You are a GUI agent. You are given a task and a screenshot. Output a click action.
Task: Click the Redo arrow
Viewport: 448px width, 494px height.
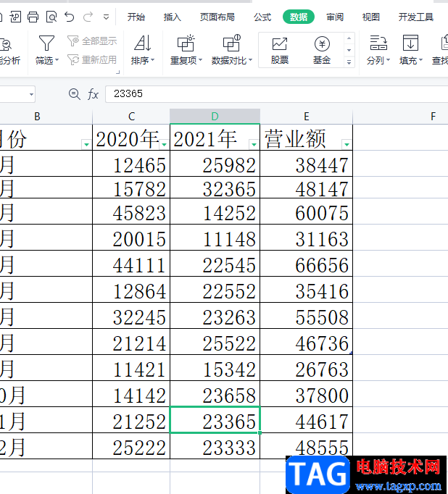[88, 17]
